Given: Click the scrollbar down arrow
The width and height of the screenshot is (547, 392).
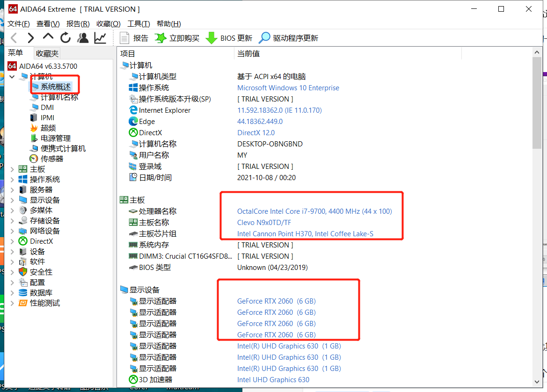Looking at the screenshot, I should click(x=537, y=382).
